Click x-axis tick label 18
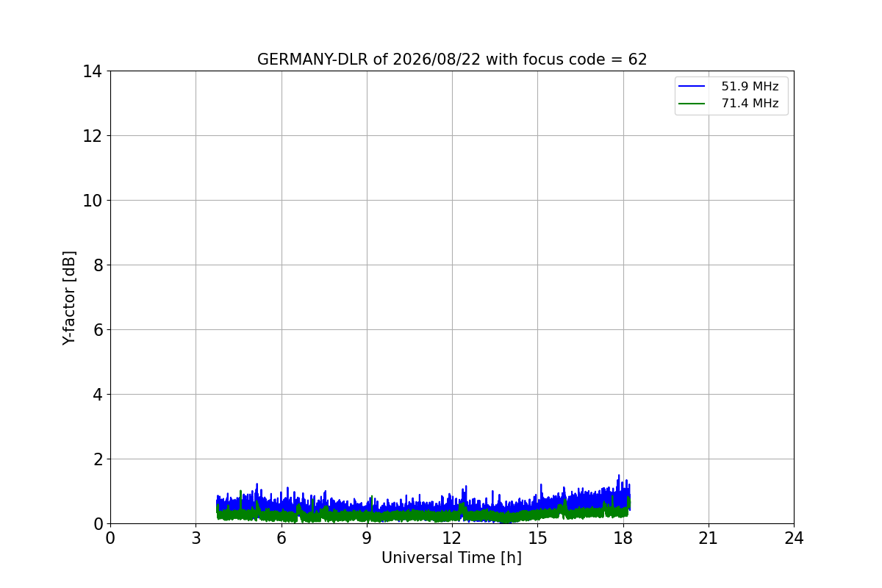Screen dimensions: 882x588 [x=623, y=538]
